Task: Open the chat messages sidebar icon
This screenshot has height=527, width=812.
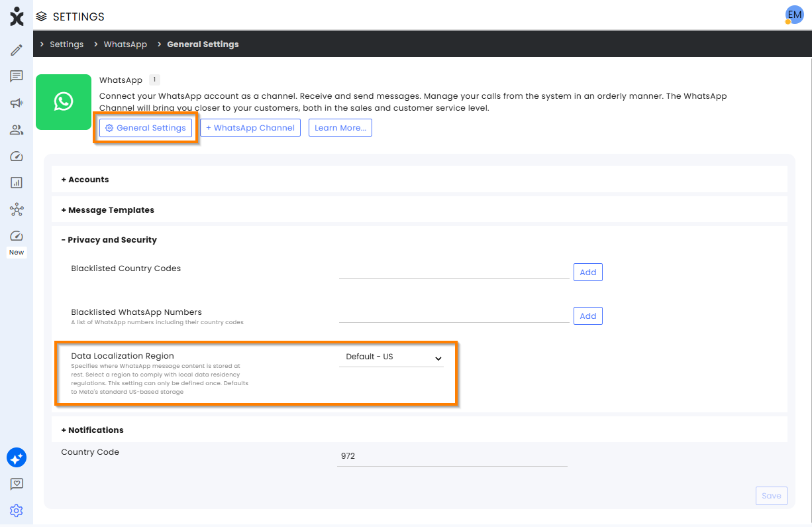Action: pyautogui.click(x=17, y=76)
